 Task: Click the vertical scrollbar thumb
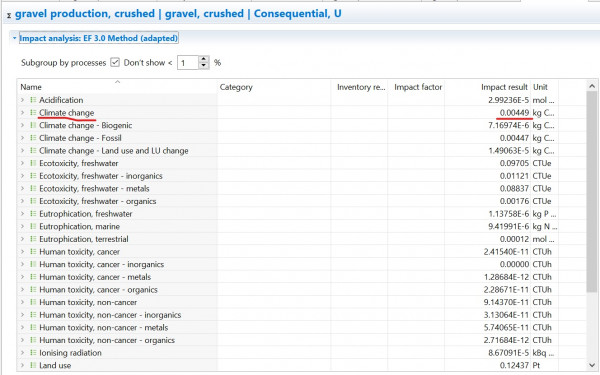tap(591, 191)
